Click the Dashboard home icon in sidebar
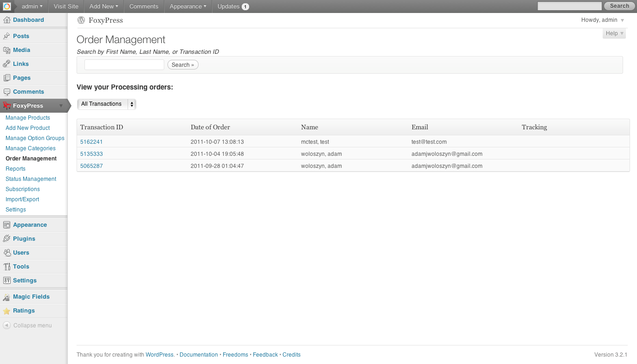 (7, 20)
